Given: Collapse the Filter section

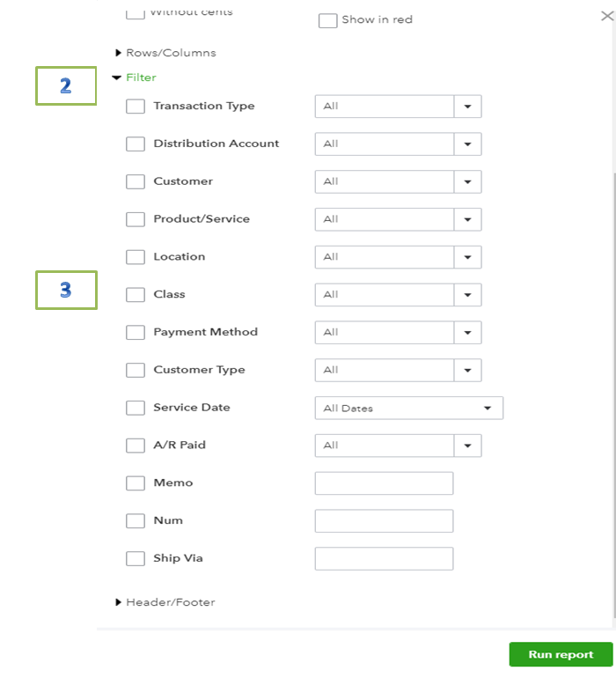Looking at the screenshot, I should (134, 77).
